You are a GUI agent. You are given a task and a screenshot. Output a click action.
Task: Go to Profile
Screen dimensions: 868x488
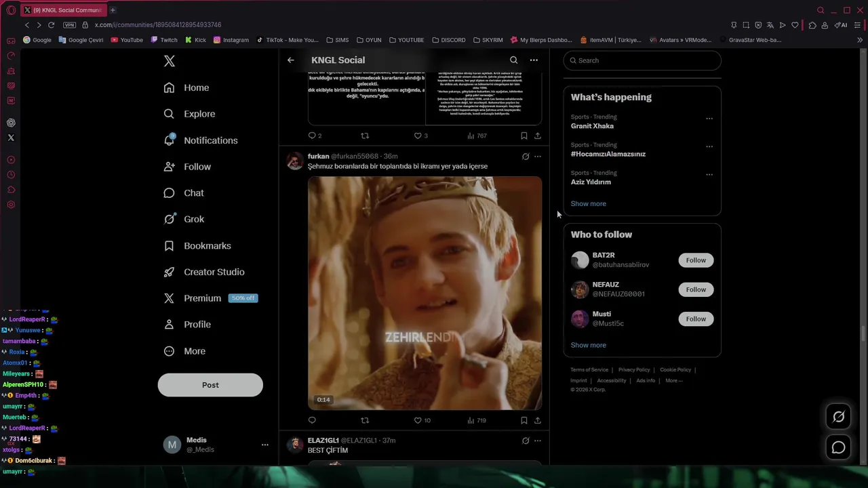187,325
